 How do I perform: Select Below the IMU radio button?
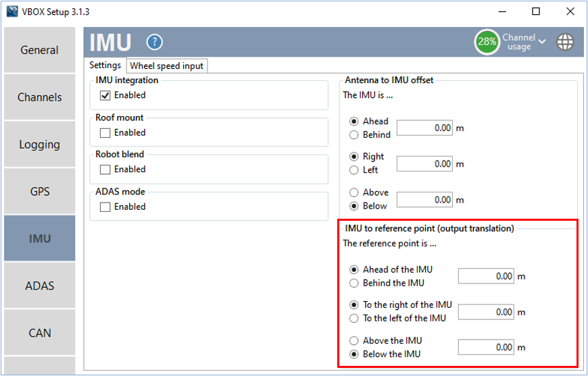(x=353, y=354)
